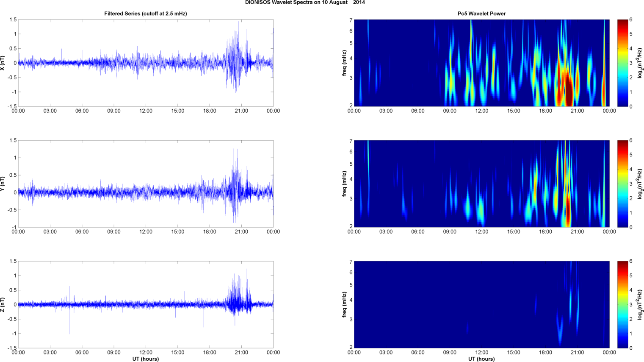Click middle colorbar's log2(nT²/Hz) label

pyautogui.click(x=641, y=184)
